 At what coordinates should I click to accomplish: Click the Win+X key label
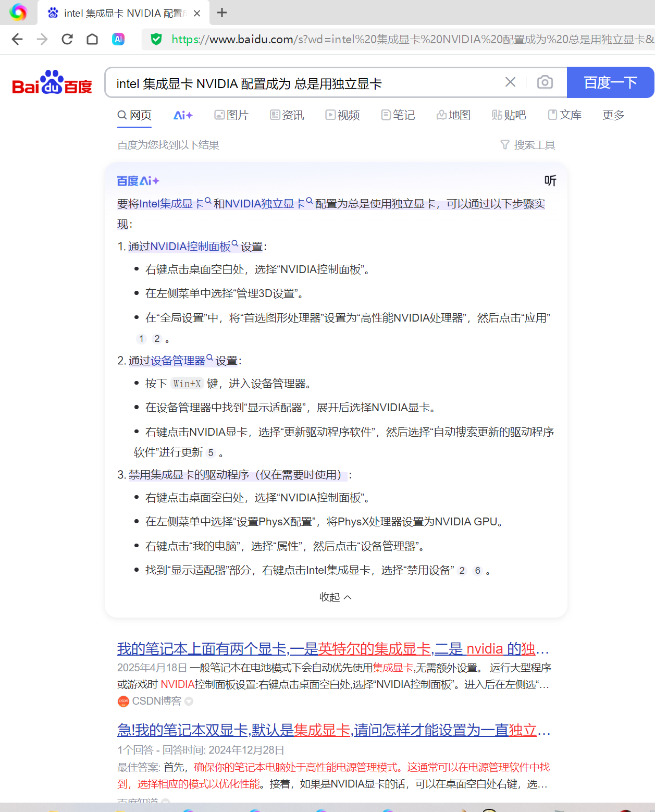point(187,384)
